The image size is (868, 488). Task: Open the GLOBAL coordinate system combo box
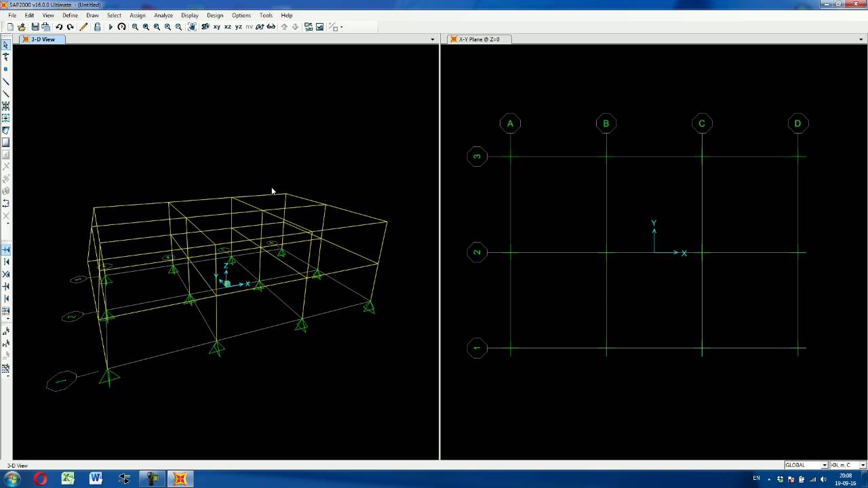pos(806,465)
